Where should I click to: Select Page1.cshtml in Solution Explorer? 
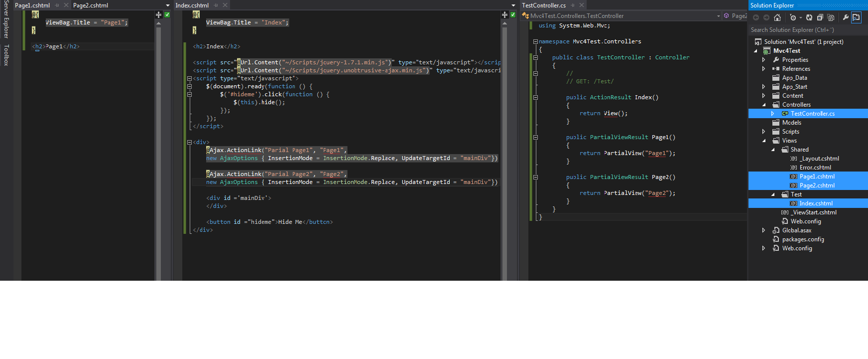pyautogui.click(x=817, y=177)
